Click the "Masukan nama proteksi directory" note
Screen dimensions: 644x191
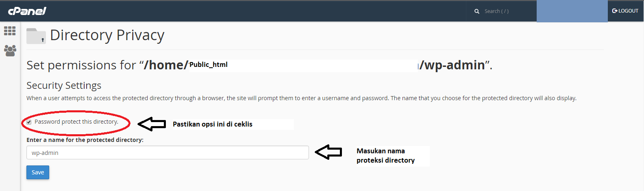385,156
